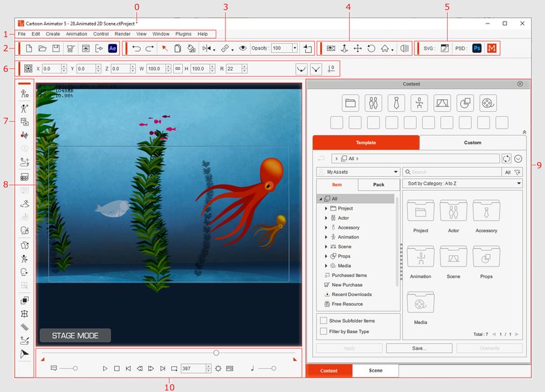Image resolution: width=545 pixels, height=392 pixels.
Task: Switch to the Pack tab
Action: (x=378, y=184)
